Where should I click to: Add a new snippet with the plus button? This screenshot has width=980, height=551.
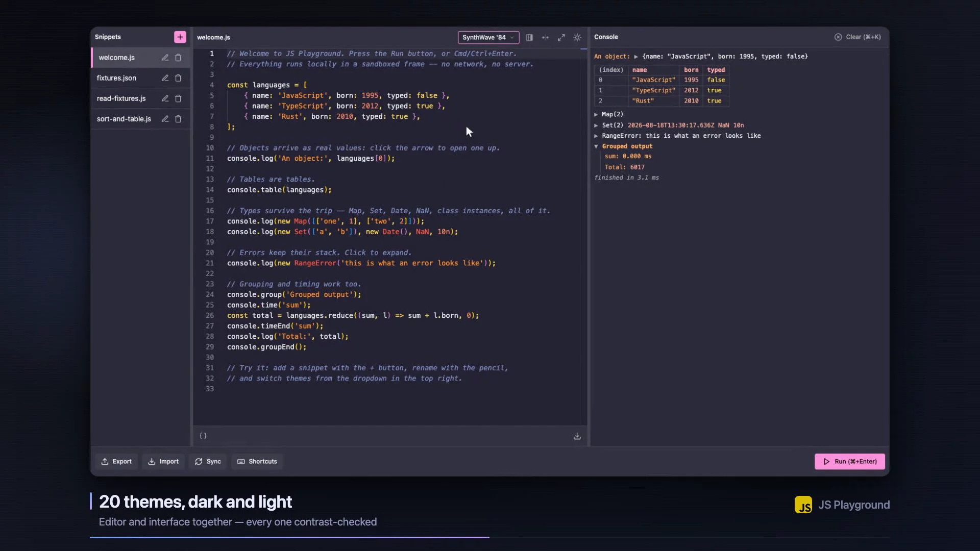tap(180, 37)
